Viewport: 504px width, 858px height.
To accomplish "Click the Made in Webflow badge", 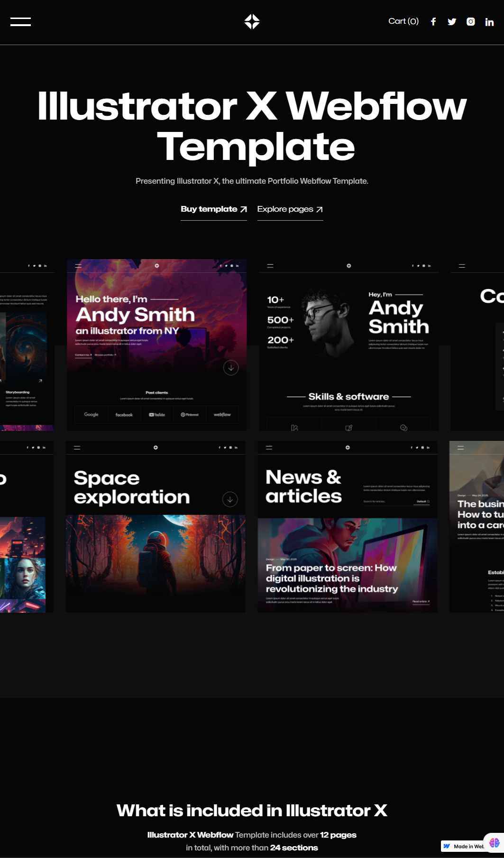I will 462,846.
